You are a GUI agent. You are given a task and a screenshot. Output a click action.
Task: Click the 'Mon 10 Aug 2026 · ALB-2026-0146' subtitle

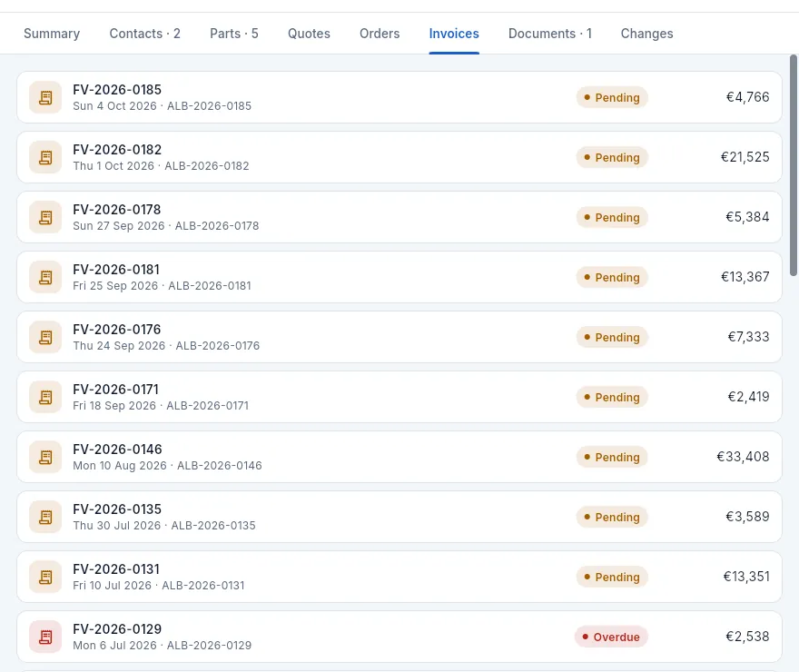pos(167,466)
